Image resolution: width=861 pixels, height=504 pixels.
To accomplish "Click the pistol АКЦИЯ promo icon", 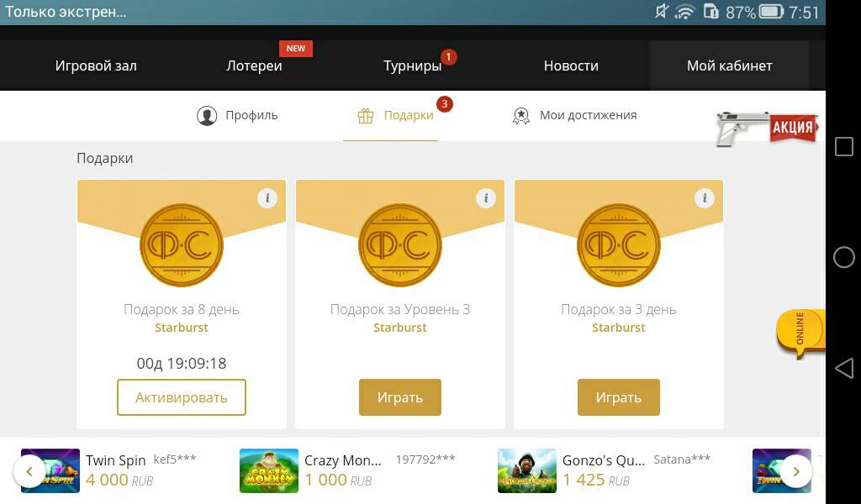I will click(x=767, y=129).
